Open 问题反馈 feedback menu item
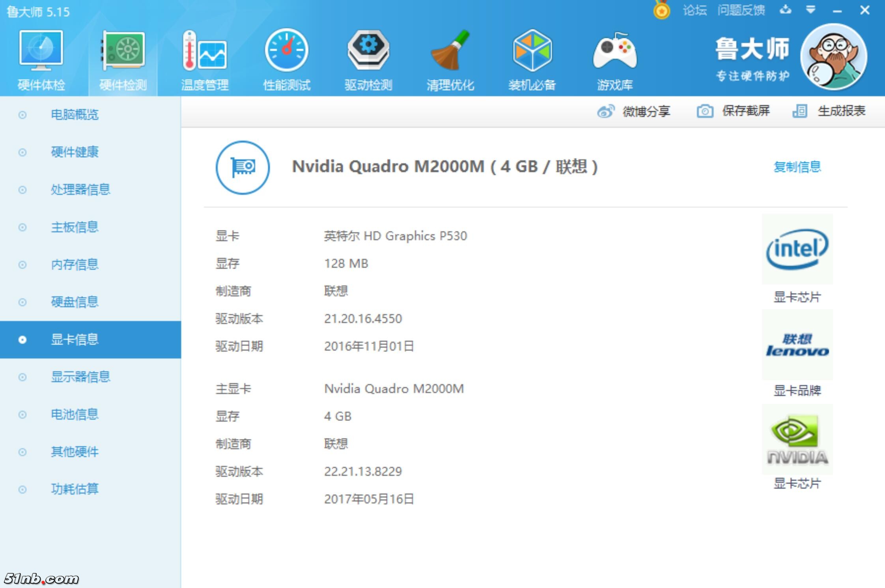 [x=741, y=10]
